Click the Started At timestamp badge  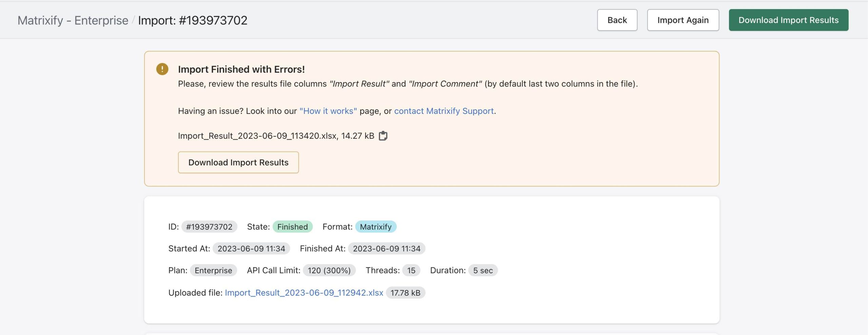251,249
